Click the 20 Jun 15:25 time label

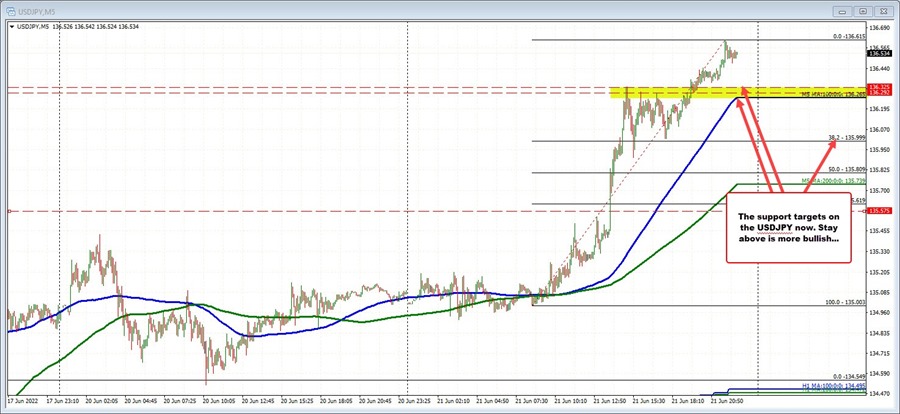297,399
